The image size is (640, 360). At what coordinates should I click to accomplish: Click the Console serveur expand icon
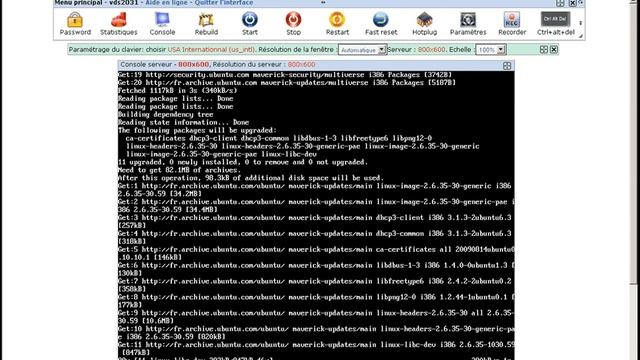tap(507, 66)
